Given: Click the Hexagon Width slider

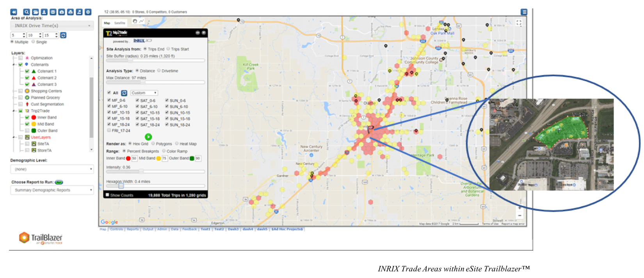Looking at the screenshot, I should (155, 186).
